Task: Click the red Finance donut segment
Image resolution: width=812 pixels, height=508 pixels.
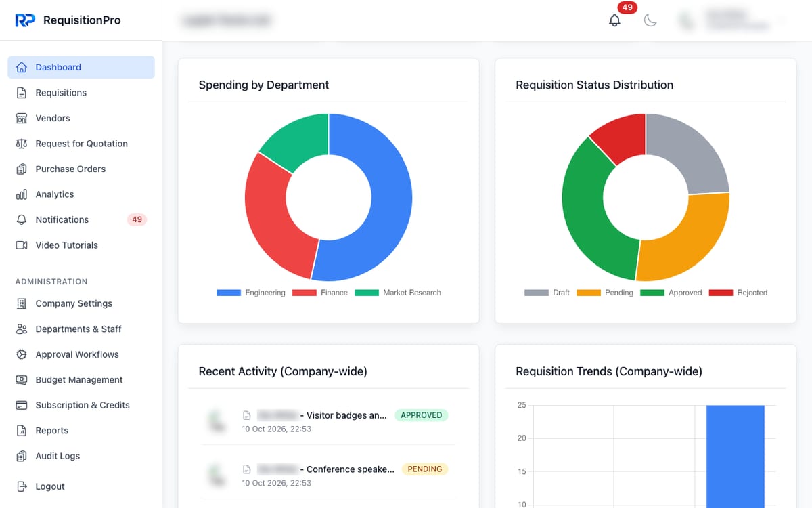Action: (x=275, y=220)
